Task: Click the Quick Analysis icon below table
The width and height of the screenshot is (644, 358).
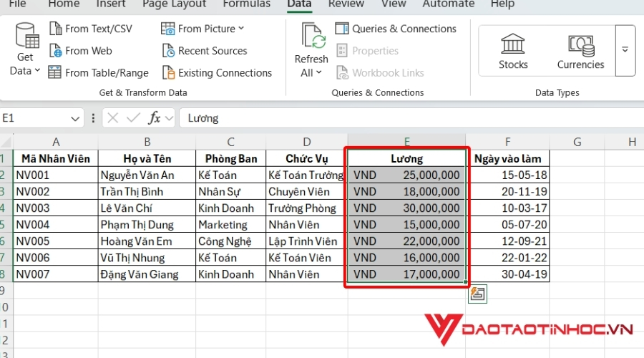Action: [x=477, y=293]
